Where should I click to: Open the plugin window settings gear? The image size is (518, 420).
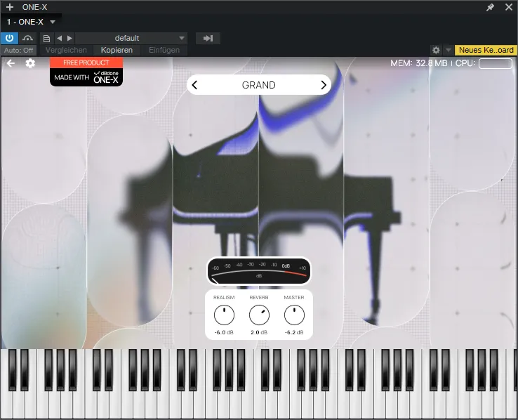436,51
